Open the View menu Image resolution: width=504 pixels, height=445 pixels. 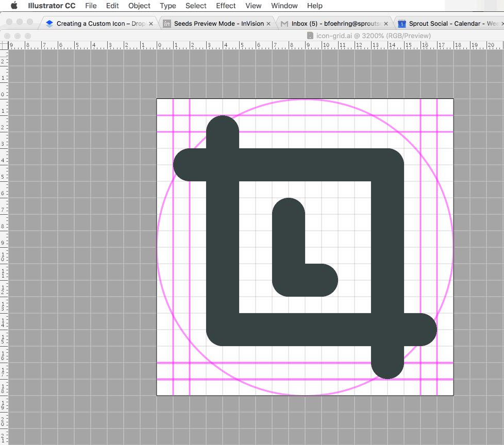[x=253, y=6]
